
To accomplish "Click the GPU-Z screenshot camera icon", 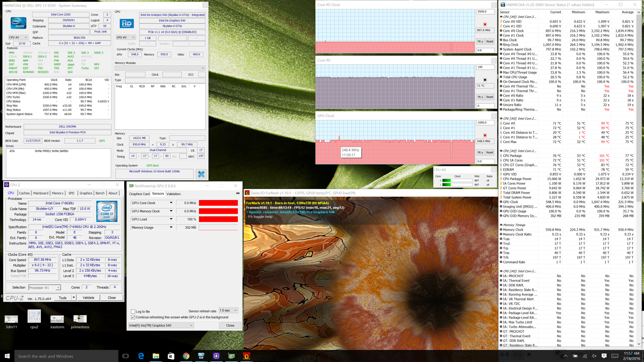I will click(238, 193).
